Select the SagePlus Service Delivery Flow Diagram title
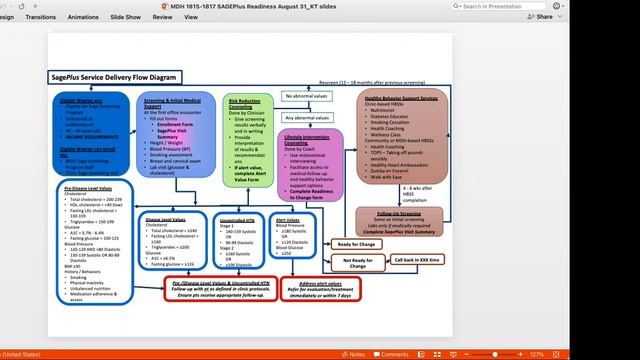 coord(115,77)
